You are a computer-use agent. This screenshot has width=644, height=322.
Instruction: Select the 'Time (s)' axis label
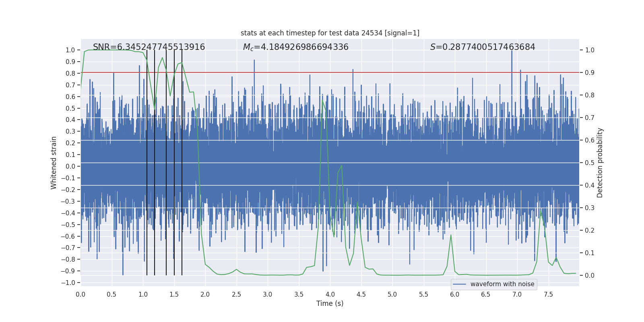[x=330, y=303]
